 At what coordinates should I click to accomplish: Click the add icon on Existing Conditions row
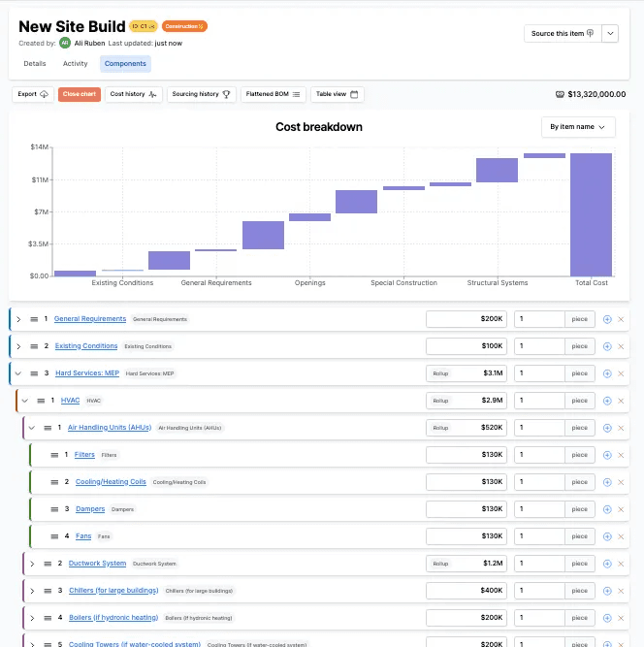pyautogui.click(x=607, y=346)
